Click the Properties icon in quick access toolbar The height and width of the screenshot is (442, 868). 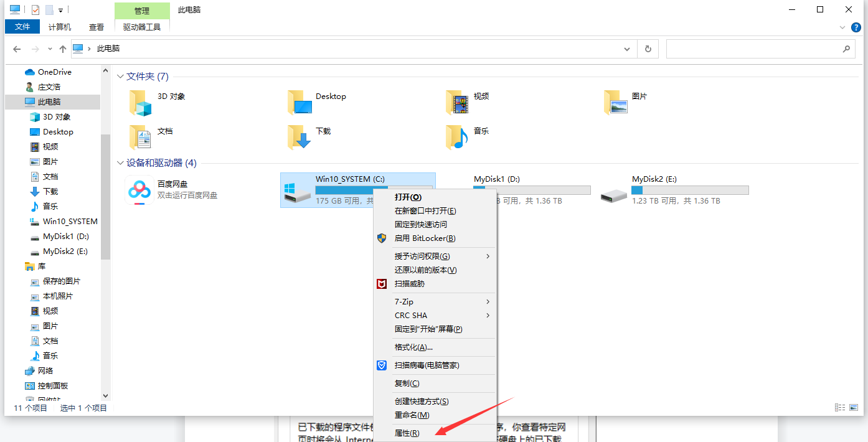35,10
